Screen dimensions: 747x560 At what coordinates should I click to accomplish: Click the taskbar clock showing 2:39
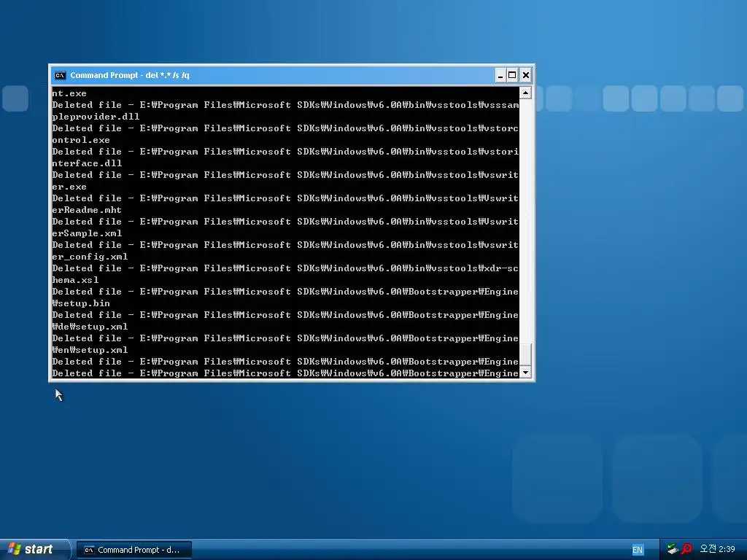click(x=718, y=549)
